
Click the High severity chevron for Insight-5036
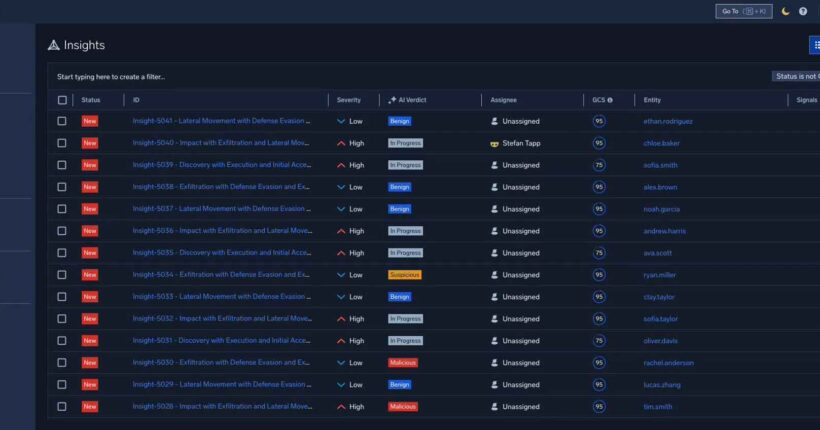point(341,231)
